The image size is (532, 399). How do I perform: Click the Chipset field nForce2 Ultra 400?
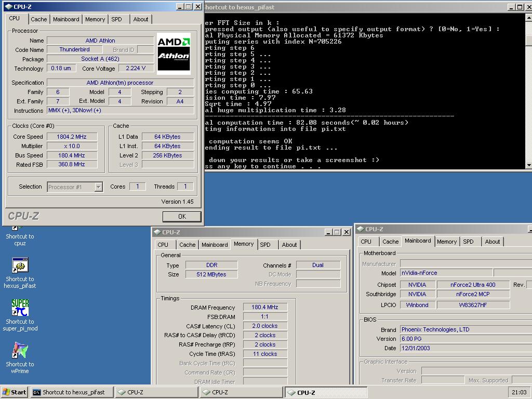point(473,285)
